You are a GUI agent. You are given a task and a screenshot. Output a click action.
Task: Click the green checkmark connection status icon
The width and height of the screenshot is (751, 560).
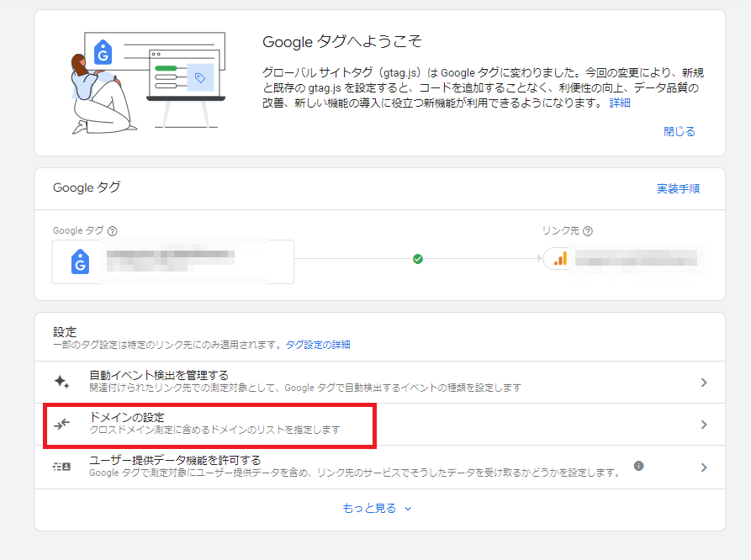pyautogui.click(x=418, y=259)
